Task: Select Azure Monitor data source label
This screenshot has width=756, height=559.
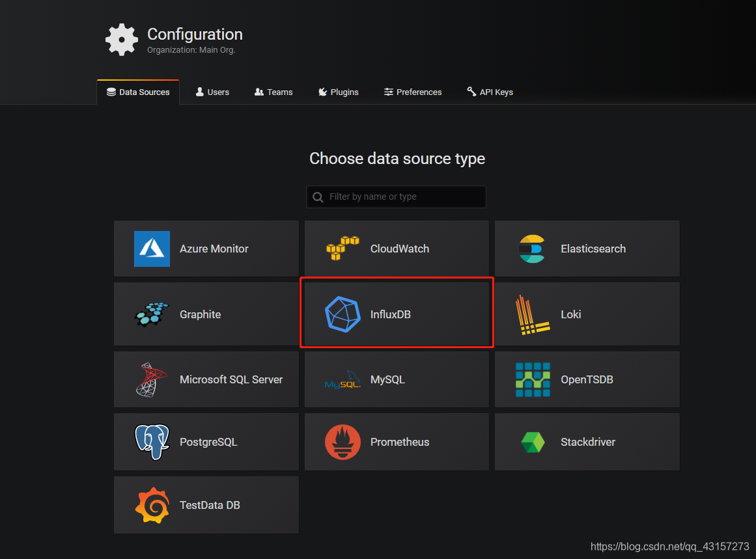Action: (214, 249)
